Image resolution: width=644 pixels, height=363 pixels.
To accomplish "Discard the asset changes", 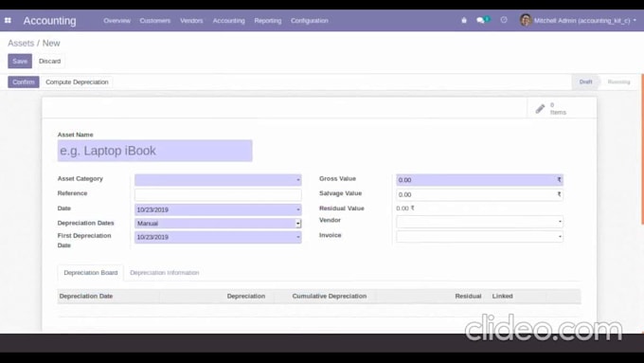I will click(x=49, y=62).
